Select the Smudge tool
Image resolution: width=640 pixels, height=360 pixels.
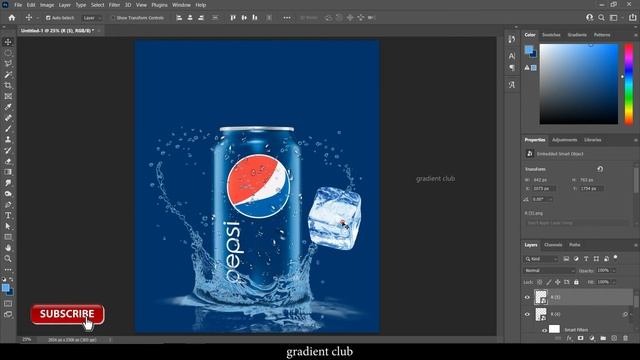click(x=8, y=183)
